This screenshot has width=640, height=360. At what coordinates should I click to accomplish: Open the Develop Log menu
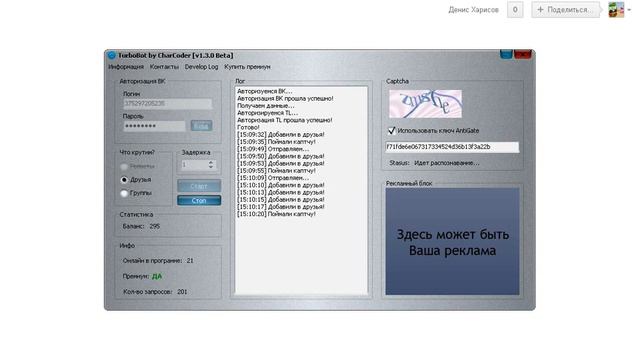[x=201, y=67]
